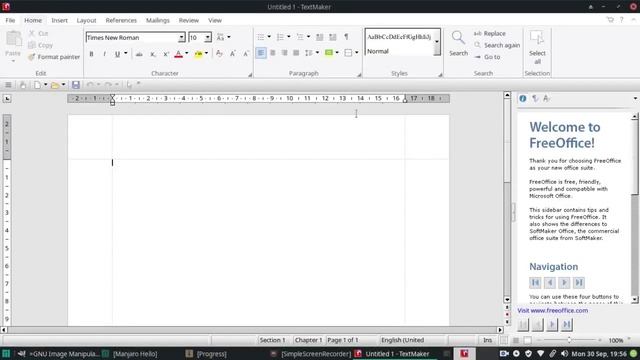Increase font size with grow icon
640x360 pixels.
[x=233, y=54]
